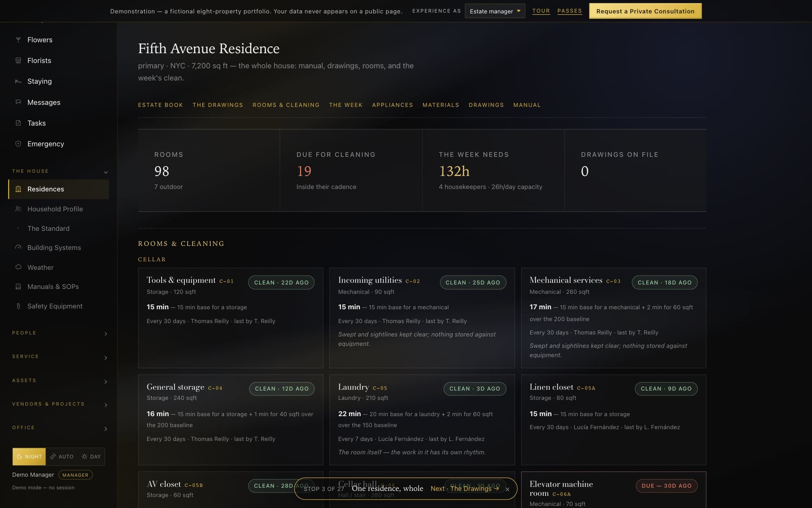Click the Due — 30D ago status pill
The width and height of the screenshot is (812, 508).
(x=666, y=486)
